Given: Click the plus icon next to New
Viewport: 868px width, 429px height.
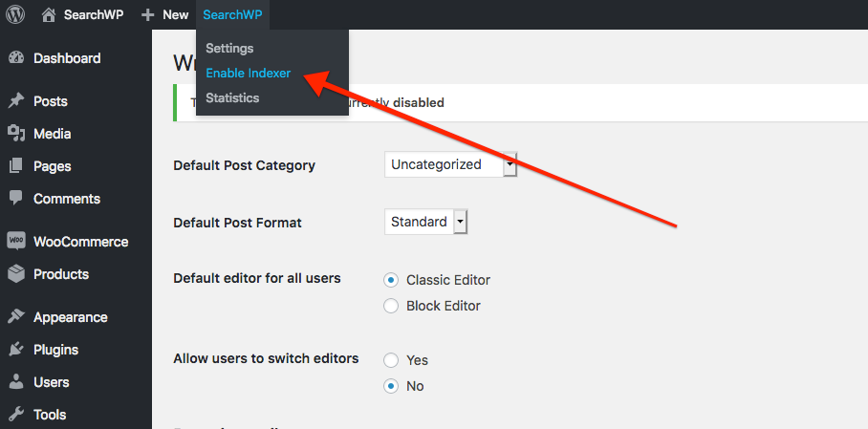Looking at the screenshot, I should tap(147, 15).
